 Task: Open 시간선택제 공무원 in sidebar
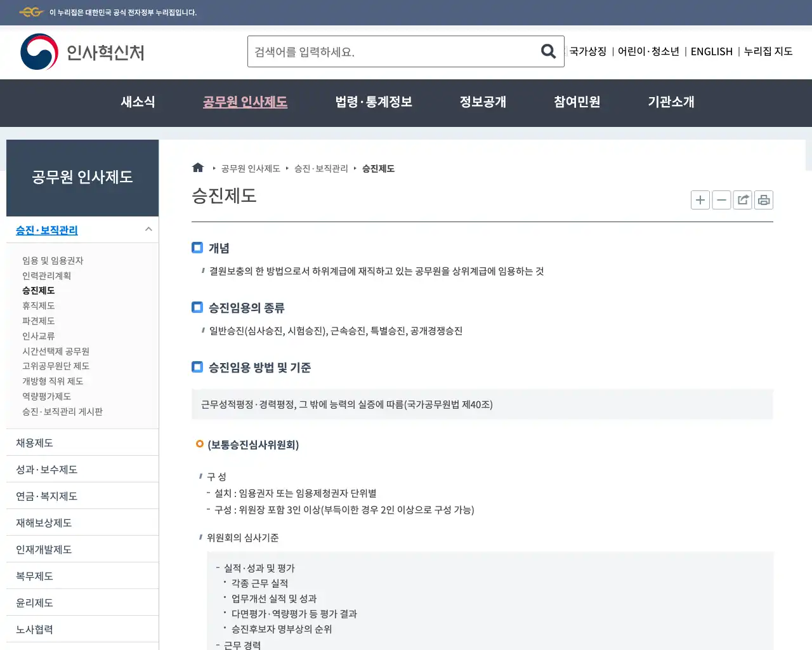pos(56,351)
